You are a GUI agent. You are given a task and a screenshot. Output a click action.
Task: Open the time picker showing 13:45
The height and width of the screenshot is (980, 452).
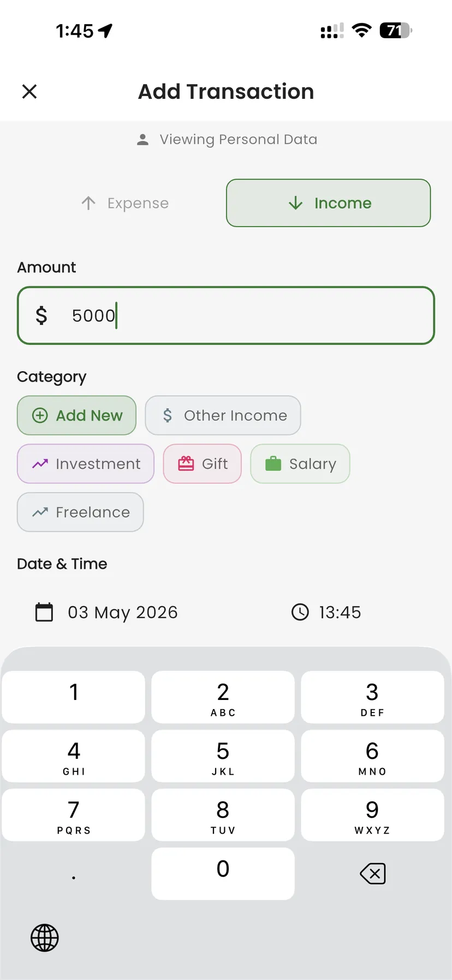[340, 612]
